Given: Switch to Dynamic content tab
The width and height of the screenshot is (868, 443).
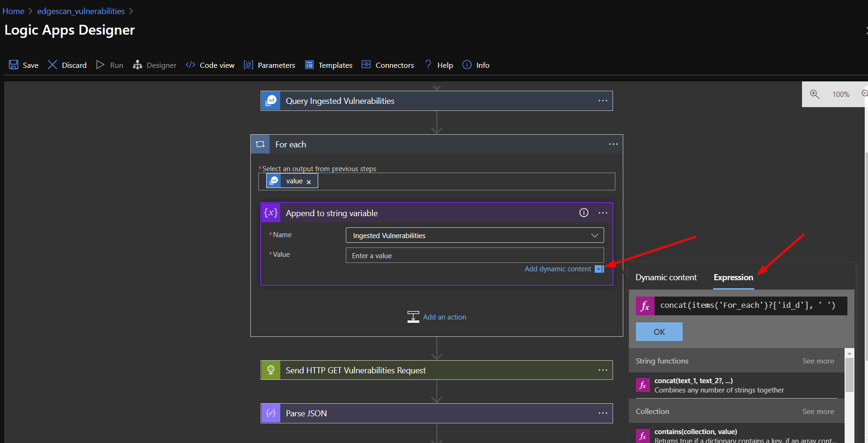Looking at the screenshot, I should tap(666, 277).
